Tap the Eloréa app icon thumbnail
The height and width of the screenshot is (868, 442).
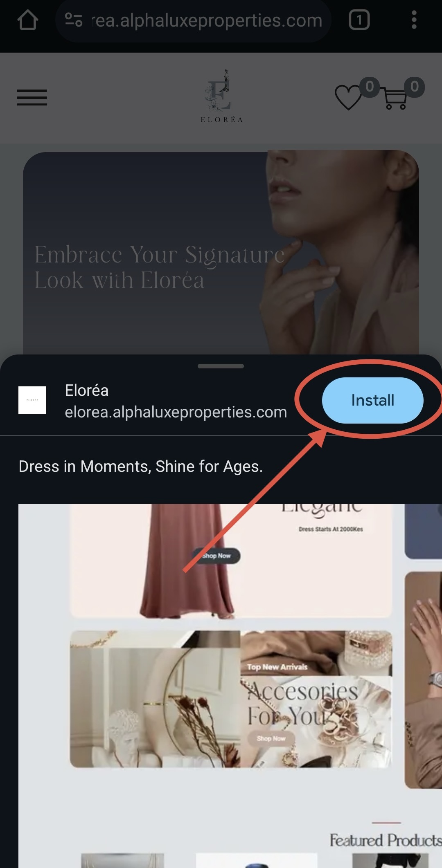[x=32, y=400]
